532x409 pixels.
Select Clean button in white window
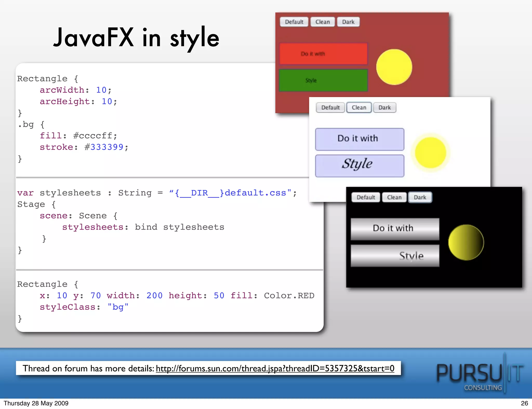[x=359, y=107]
